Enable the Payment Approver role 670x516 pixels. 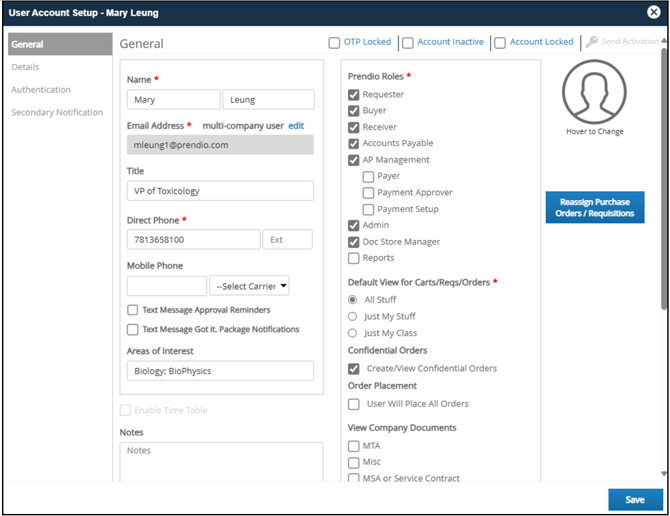[x=369, y=193]
